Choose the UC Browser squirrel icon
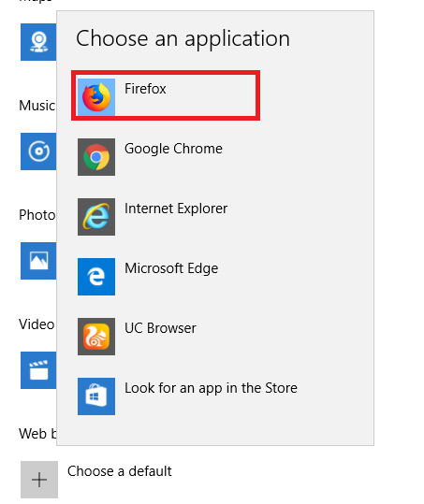 (96, 337)
